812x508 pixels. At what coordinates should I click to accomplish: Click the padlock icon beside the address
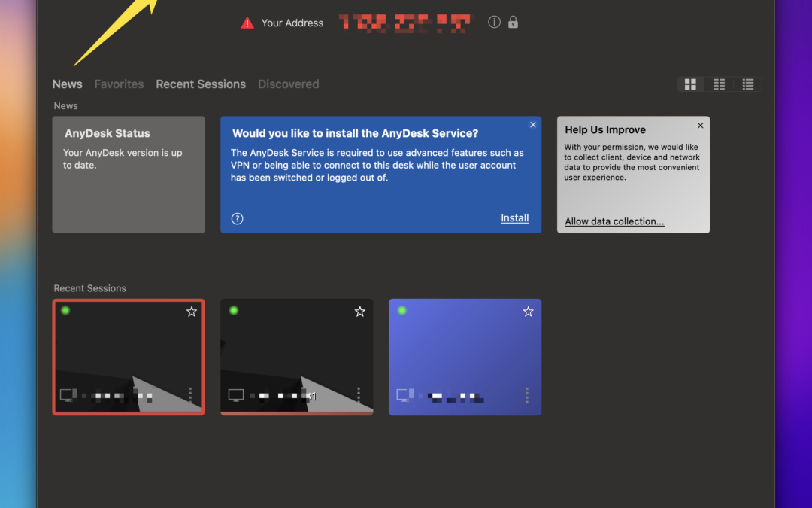(513, 22)
